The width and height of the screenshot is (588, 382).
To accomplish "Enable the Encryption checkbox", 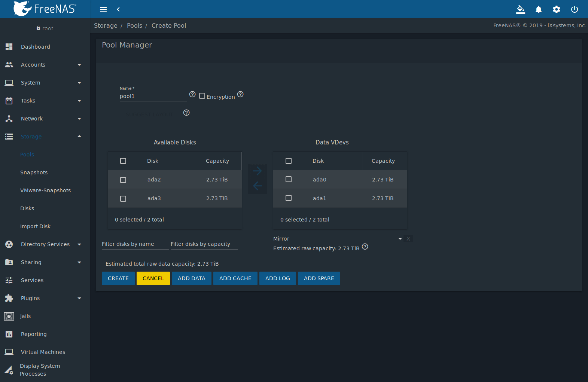I will point(202,96).
